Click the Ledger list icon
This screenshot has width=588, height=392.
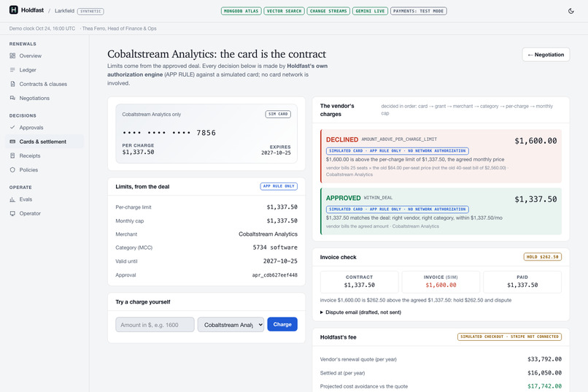click(12, 70)
